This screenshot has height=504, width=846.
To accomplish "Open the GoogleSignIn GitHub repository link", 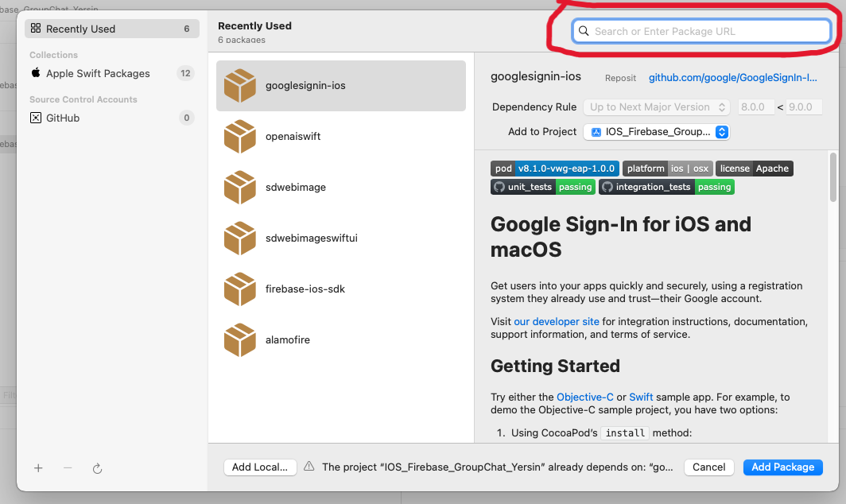I will tap(733, 77).
